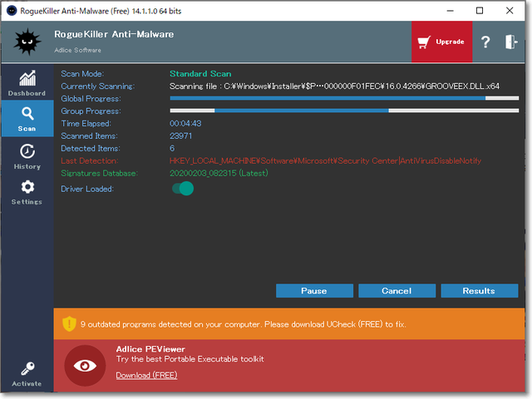Click the exit door icon
Image resolution: width=532 pixels, height=399 pixels.
(x=510, y=42)
